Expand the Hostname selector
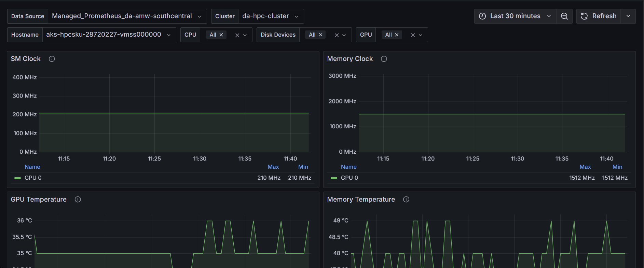 pos(109,35)
